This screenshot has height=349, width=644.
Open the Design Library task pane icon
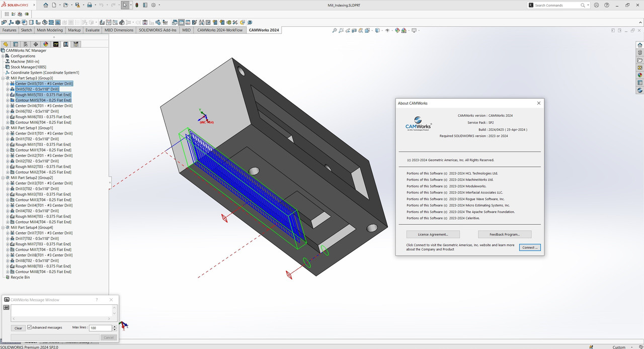click(x=640, y=52)
